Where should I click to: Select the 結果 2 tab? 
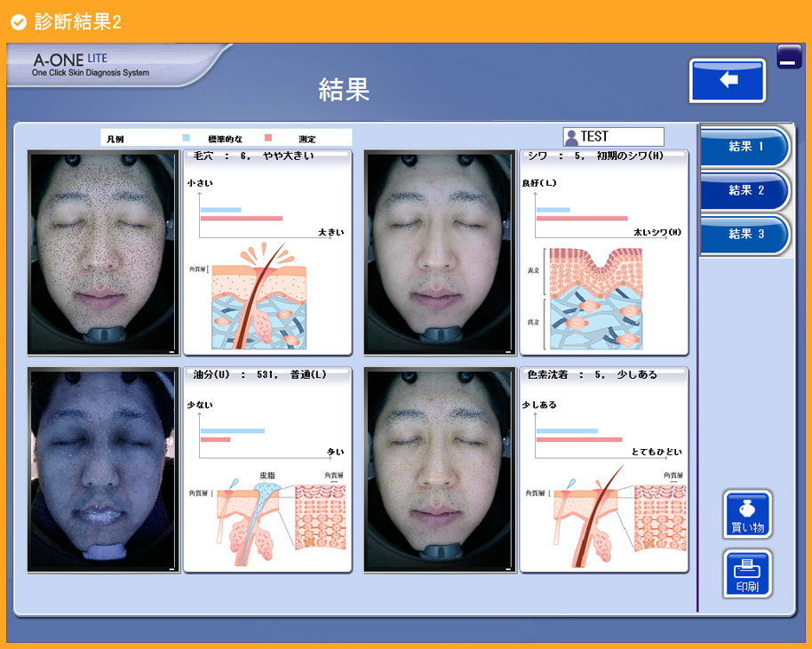tap(745, 190)
